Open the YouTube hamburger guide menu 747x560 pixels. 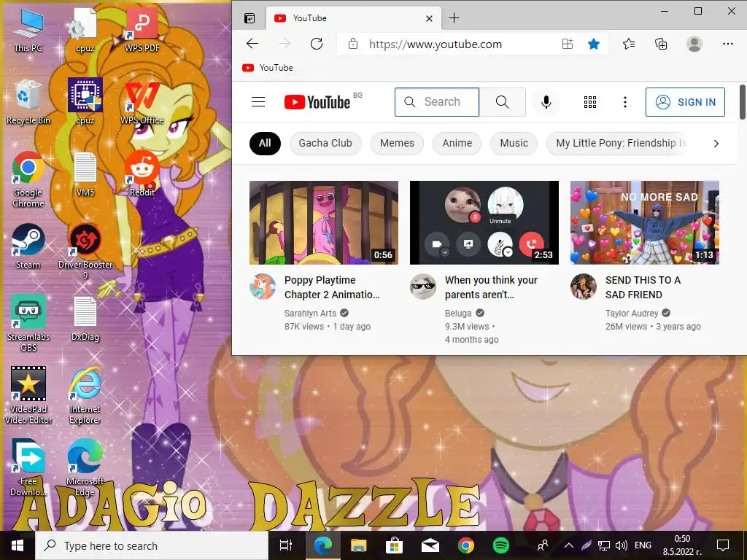[x=258, y=102]
